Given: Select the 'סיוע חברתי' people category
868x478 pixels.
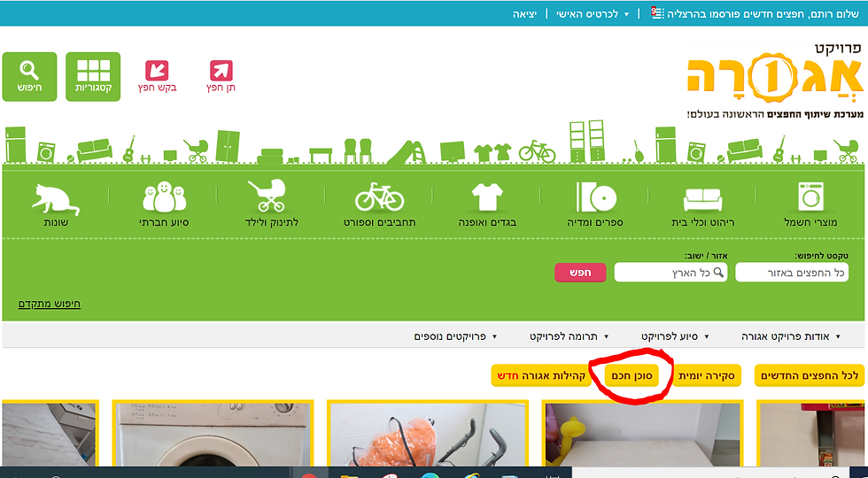Looking at the screenshot, I should [x=164, y=204].
